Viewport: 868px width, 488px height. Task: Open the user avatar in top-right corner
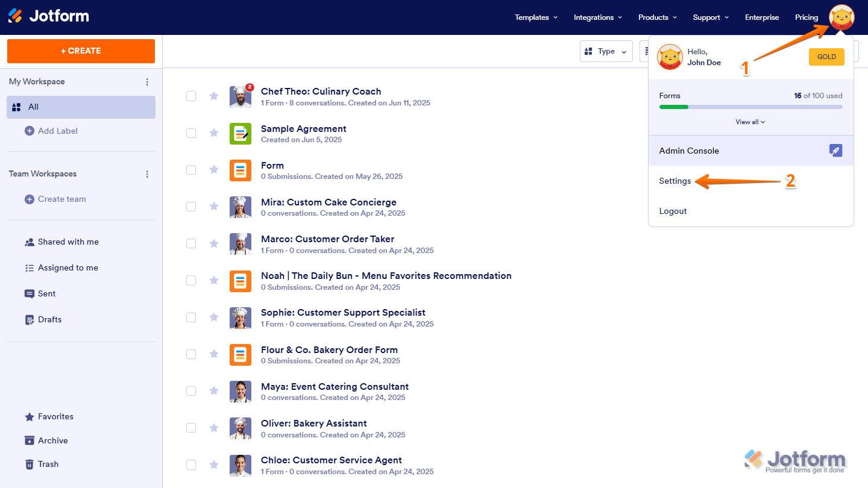tap(841, 17)
